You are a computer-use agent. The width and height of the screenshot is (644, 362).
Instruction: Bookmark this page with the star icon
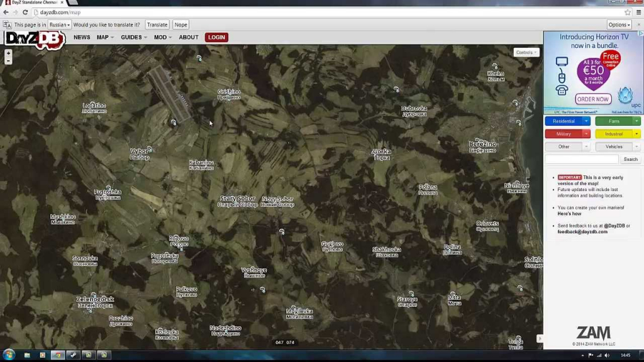tap(627, 13)
